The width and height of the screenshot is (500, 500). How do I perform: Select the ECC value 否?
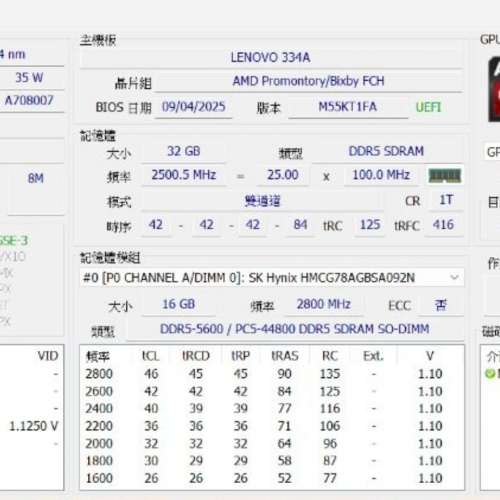[441, 305]
